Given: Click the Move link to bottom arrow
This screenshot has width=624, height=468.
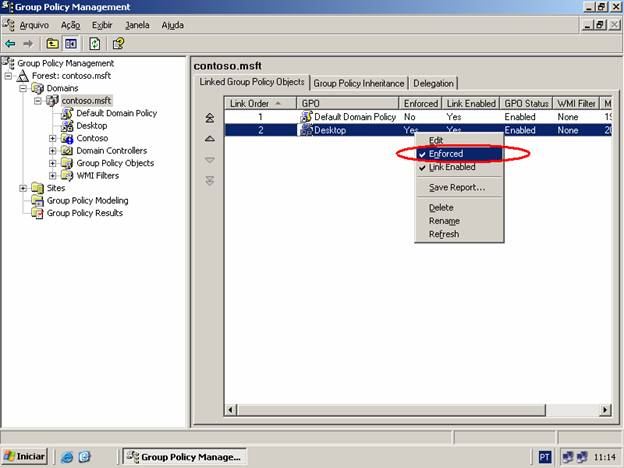Looking at the screenshot, I should (210, 181).
